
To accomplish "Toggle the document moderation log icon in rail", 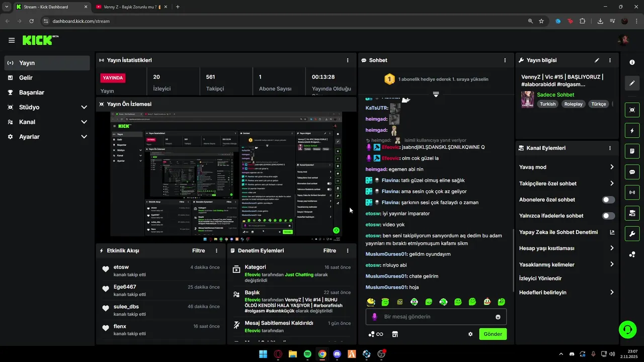I will click(x=632, y=151).
